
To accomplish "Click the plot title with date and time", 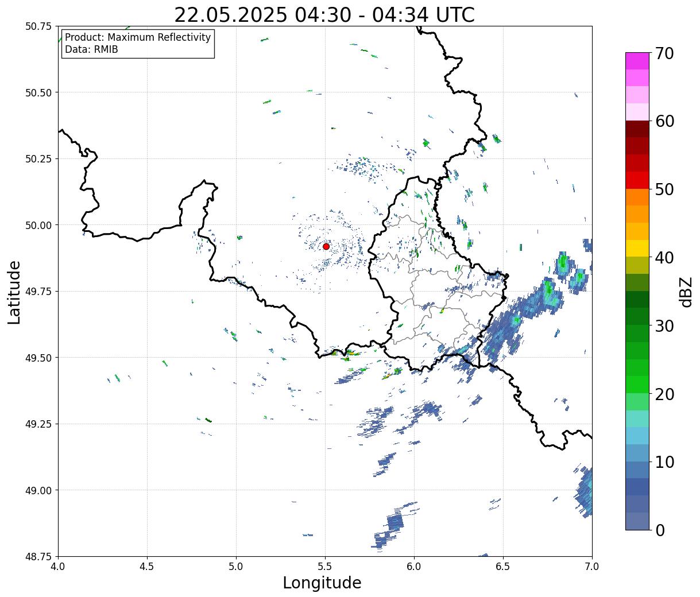I will (324, 15).
